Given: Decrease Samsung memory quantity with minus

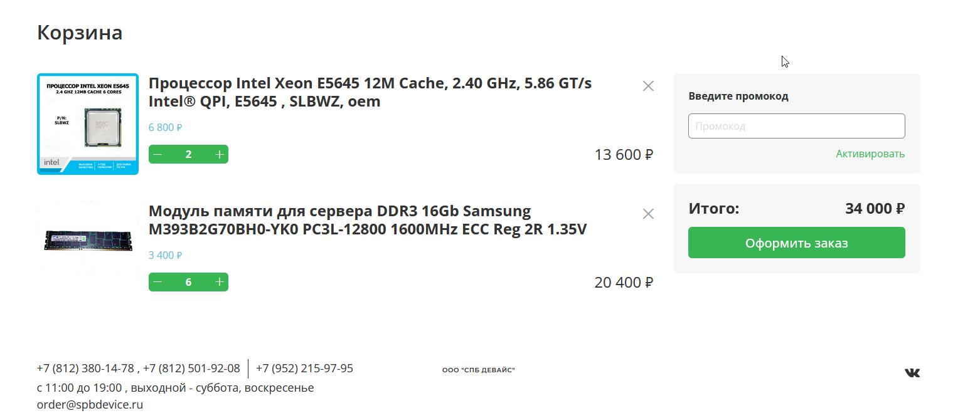Looking at the screenshot, I should click(157, 282).
